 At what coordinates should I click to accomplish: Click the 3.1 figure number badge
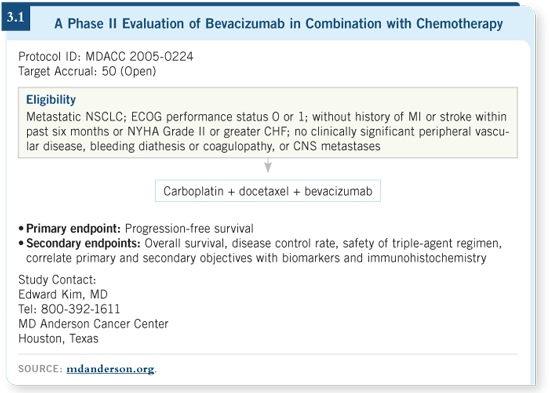(15, 18)
